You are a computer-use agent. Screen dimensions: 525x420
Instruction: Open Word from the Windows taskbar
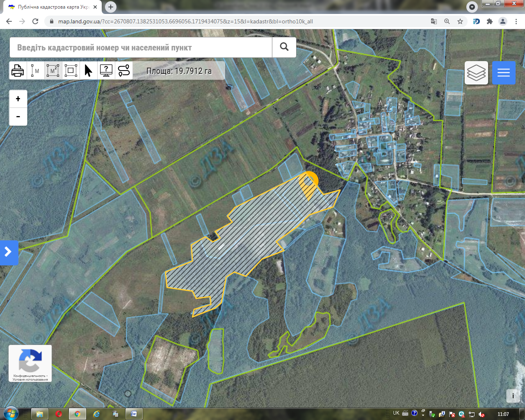(x=134, y=414)
